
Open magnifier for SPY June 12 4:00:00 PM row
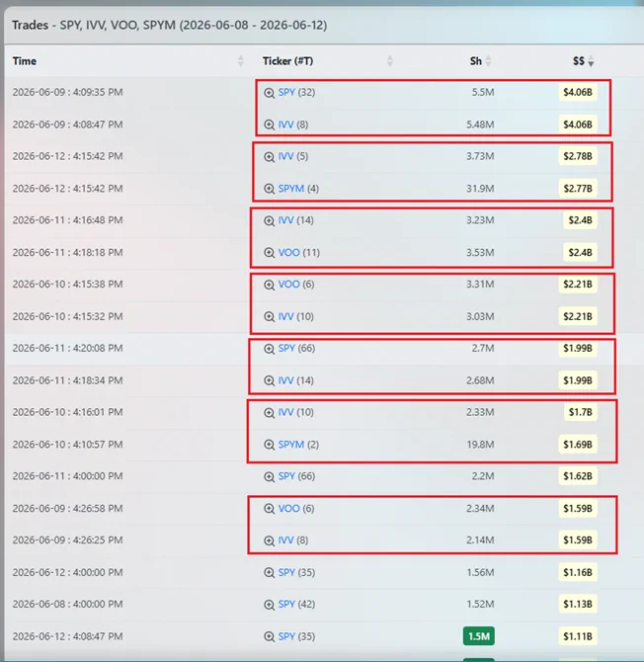coord(269,572)
